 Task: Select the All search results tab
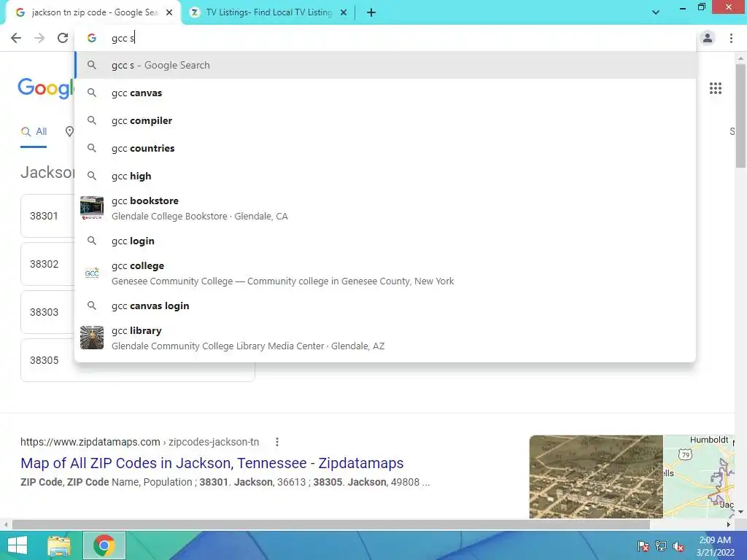[x=34, y=131]
